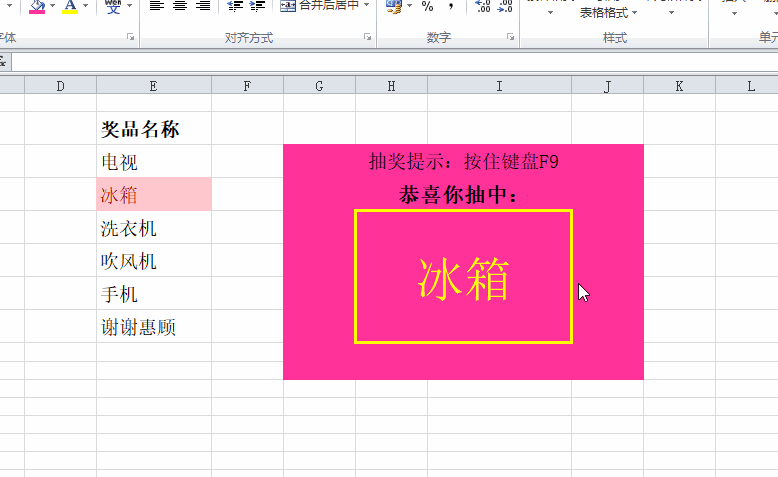Click the phonetic guide (wén) icon
This screenshot has height=477, width=778.
(x=113, y=6)
